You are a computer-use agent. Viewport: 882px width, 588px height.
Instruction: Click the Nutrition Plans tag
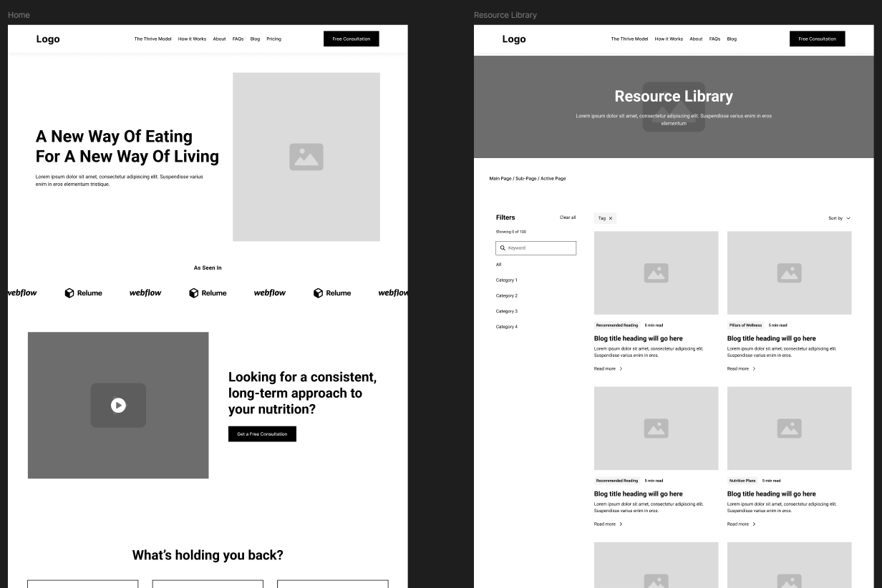[742, 481]
